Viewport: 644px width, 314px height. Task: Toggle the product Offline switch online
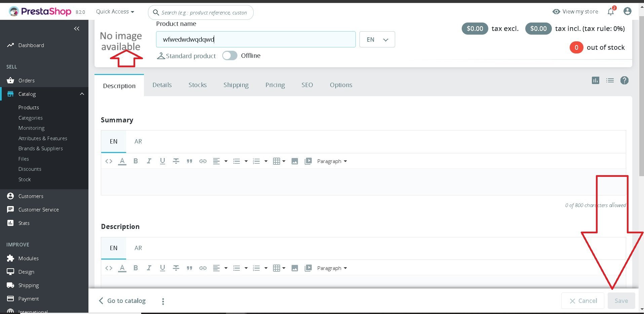point(230,55)
